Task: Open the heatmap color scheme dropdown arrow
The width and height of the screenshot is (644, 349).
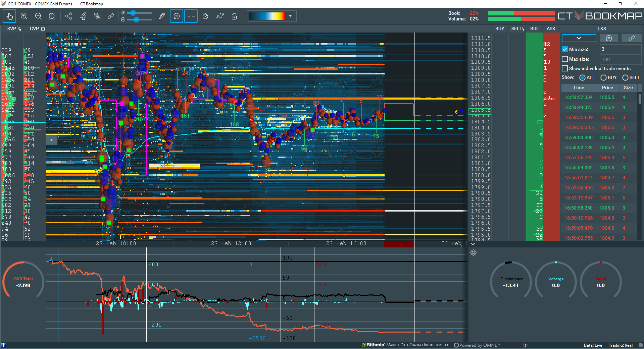Action: (290, 16)
